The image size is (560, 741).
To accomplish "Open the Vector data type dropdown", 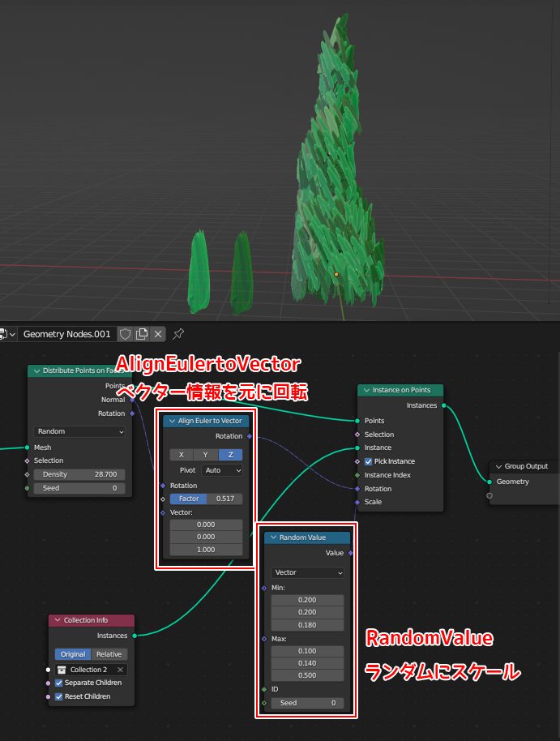I will coord(306,572).
